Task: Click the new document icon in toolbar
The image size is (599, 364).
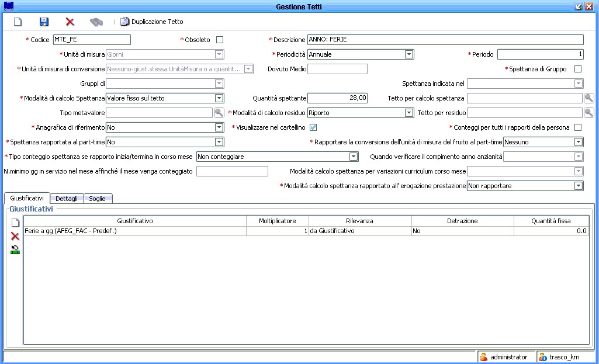Action: 18,22
